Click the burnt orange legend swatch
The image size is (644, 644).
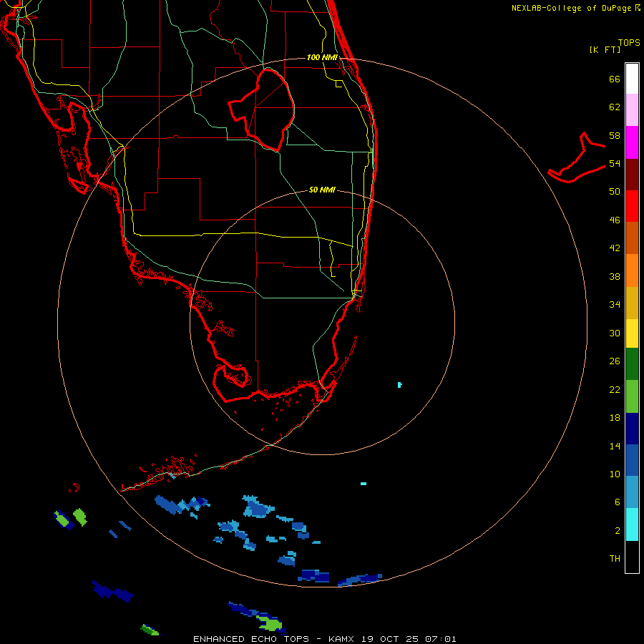click(x=632, y=238)
